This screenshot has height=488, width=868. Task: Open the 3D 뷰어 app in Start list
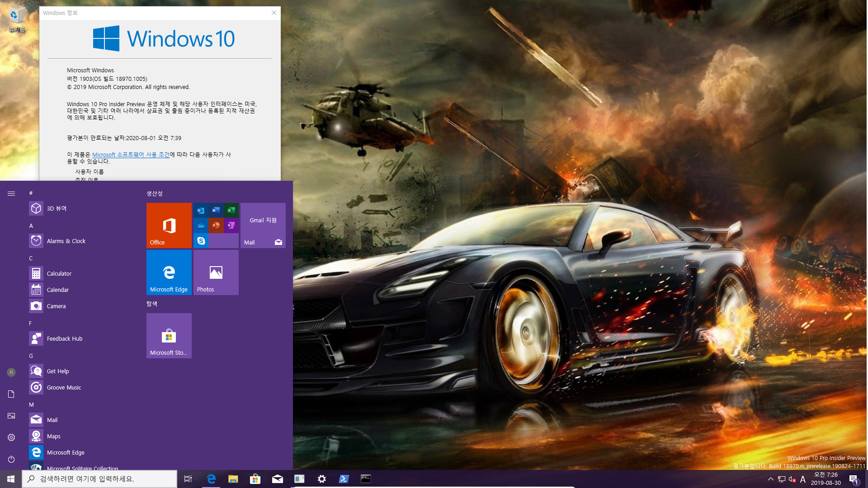(x=81, y=208)
